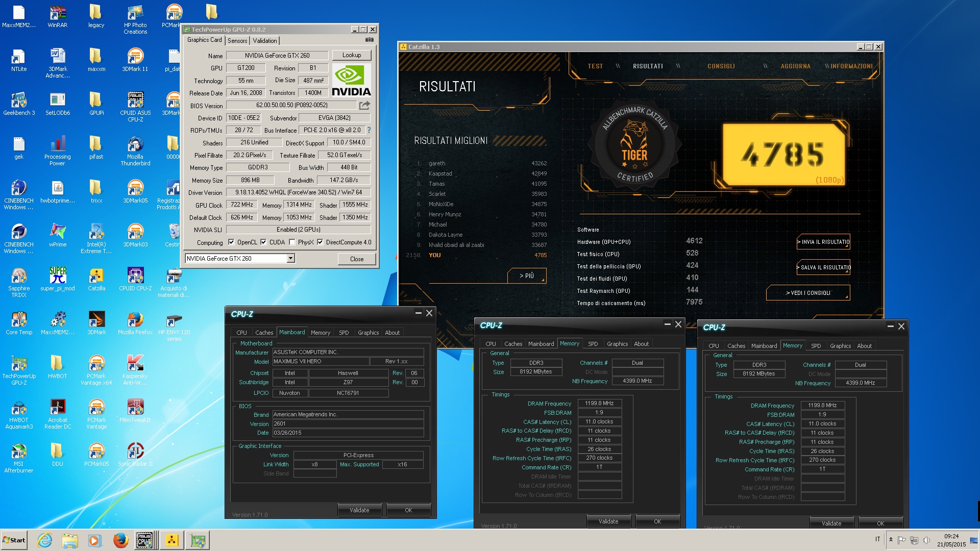Open the SetLODb6 desktop icon
The image size is (980, 551).
coord(58,104)
